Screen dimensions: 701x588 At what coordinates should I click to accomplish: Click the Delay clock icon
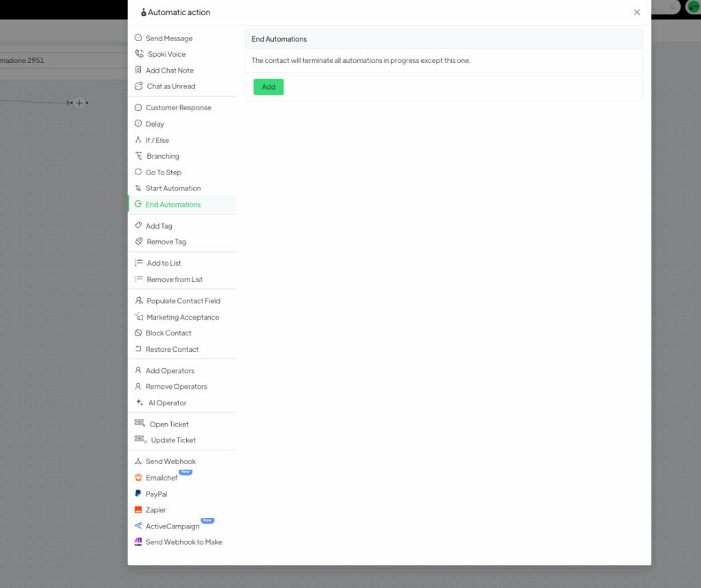tap(138, 124)
